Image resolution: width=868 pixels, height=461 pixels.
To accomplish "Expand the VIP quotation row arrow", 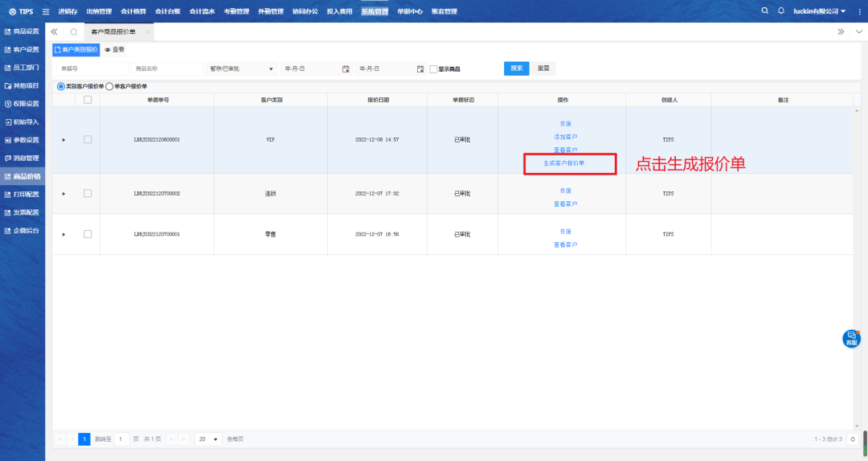I will tap(63, 140).
